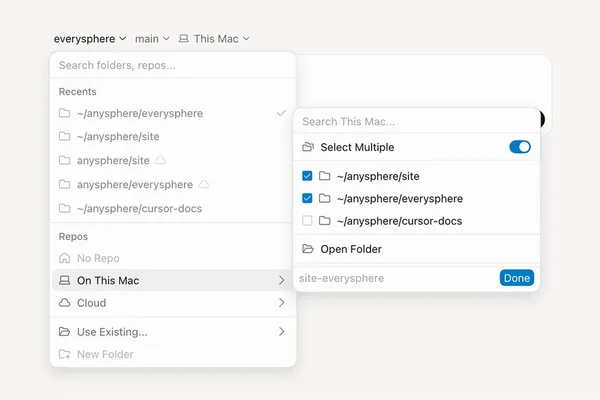Screen dimensions: 600x400
Task: Create a New Folder
Action: (173, 354)
